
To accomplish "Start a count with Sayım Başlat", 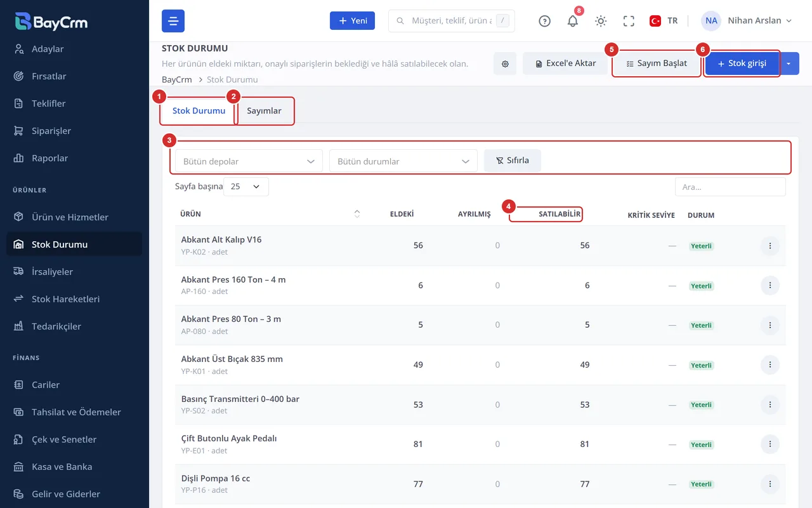I will [657, 63].
